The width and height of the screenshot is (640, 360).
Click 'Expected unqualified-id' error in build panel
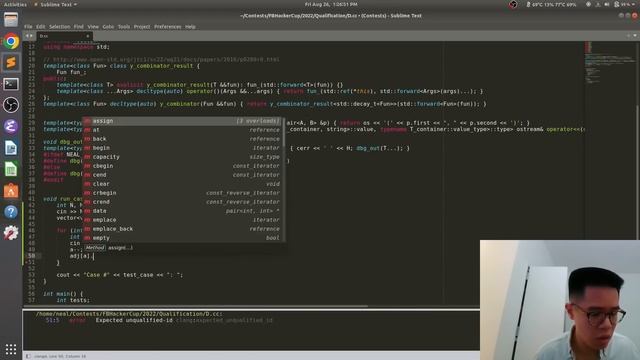pos(134,320)
